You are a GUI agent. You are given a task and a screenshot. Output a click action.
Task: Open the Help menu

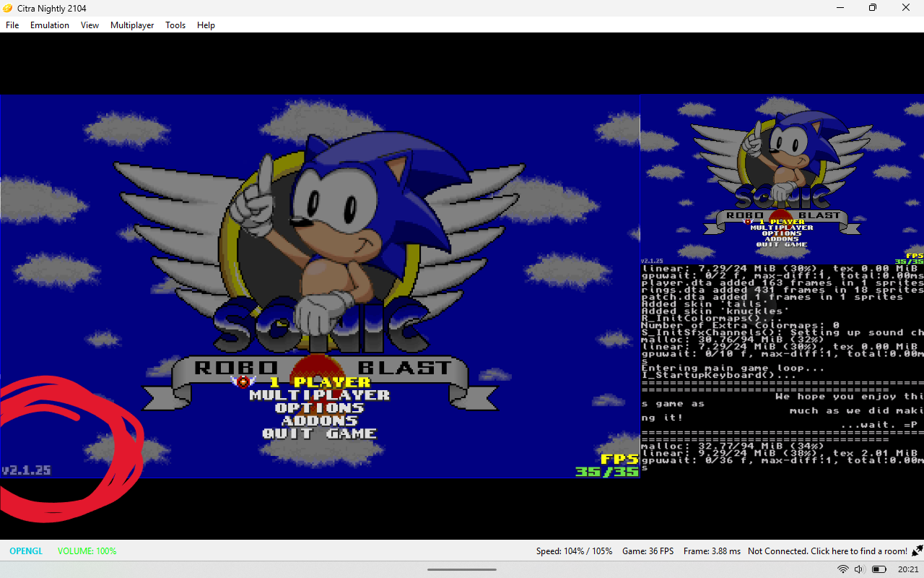coord(206,25)
